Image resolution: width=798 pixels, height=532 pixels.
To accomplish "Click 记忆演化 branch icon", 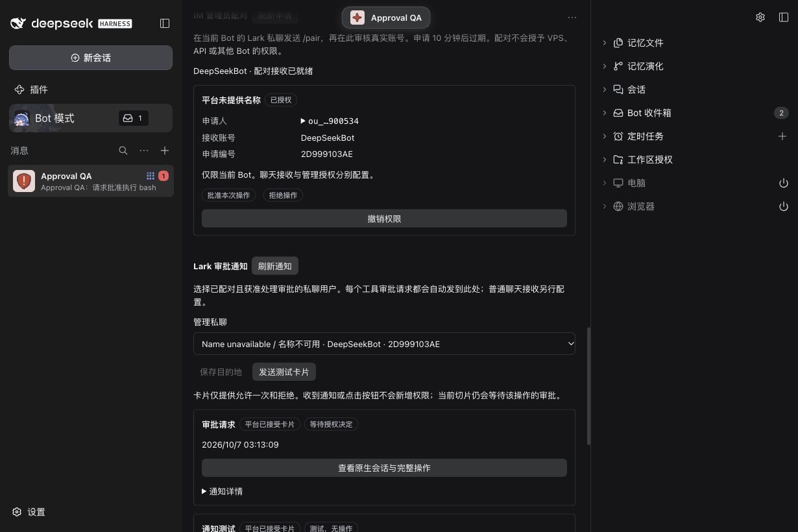I will [618, 66].
